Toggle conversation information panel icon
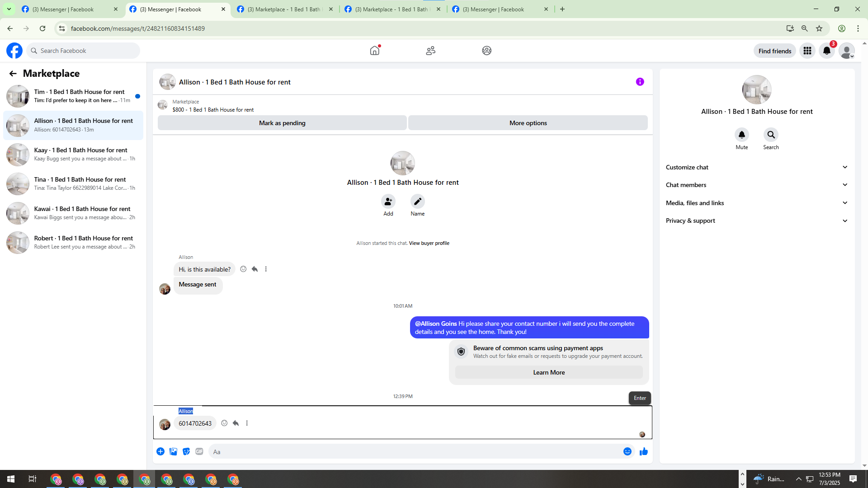The height and width of the screenshot is (488, 868). [640, 82]
